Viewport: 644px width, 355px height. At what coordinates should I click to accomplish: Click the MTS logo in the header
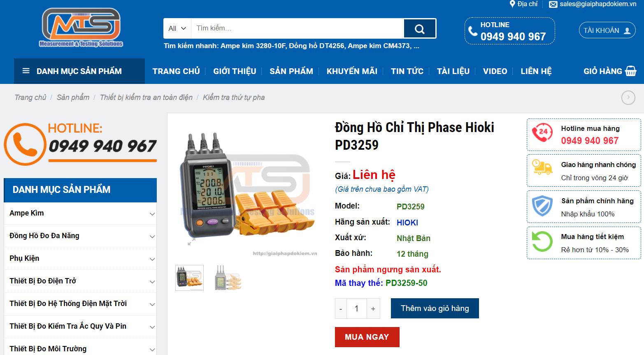(81, 28)
